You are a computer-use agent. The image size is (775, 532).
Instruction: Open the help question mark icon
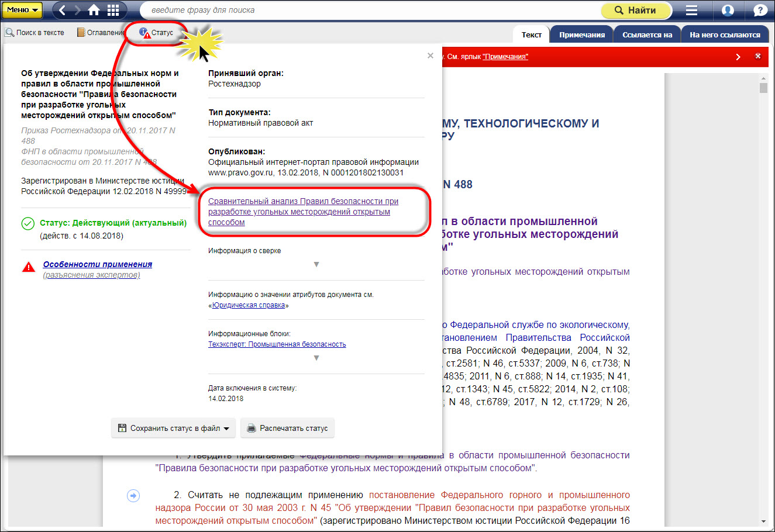(760, 10)
